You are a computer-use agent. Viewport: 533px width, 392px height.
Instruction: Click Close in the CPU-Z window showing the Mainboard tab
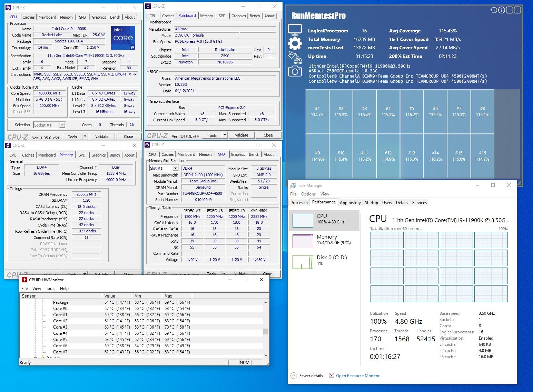[268, 135]
